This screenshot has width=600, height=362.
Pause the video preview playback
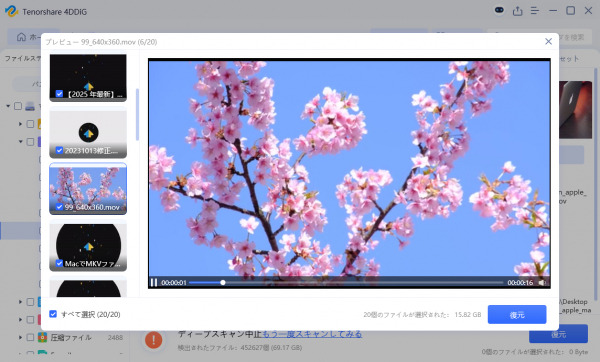point(154,282)
